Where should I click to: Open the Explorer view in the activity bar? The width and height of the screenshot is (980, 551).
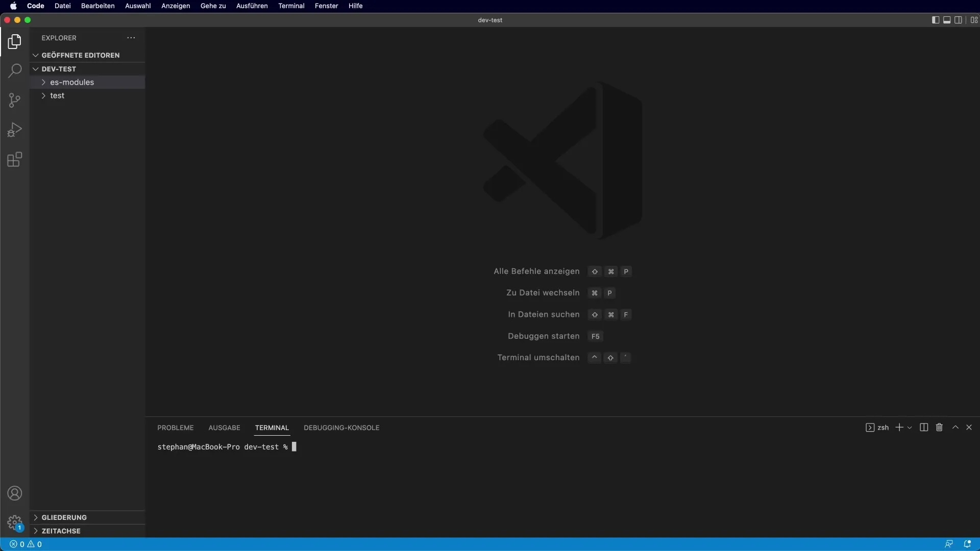[x=15, y=42]
